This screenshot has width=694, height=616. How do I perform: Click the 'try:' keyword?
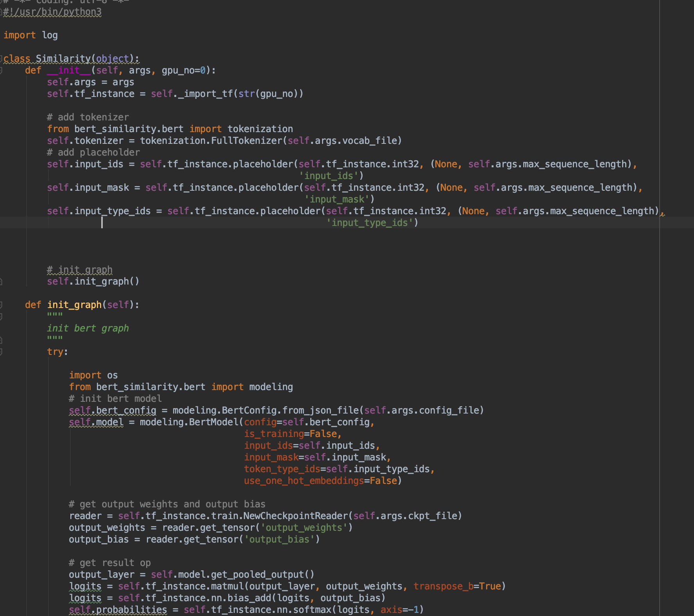57,352
